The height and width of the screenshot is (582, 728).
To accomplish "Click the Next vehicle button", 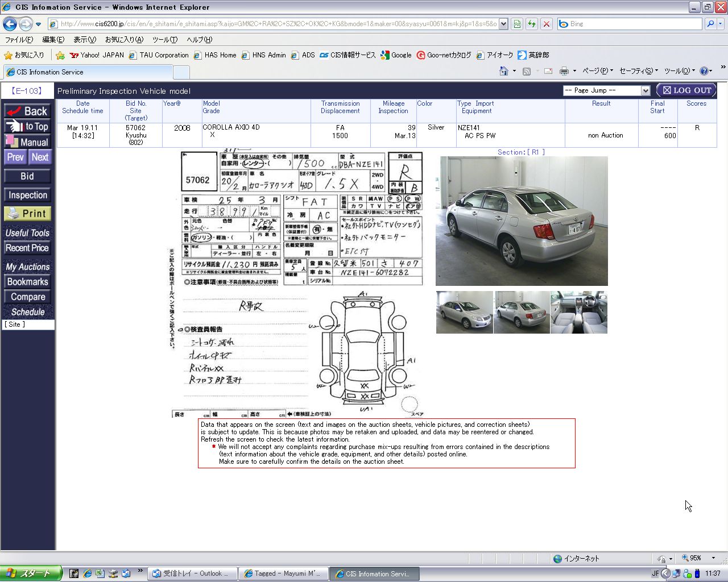I will pyautogui.click(x=40, y=157).
